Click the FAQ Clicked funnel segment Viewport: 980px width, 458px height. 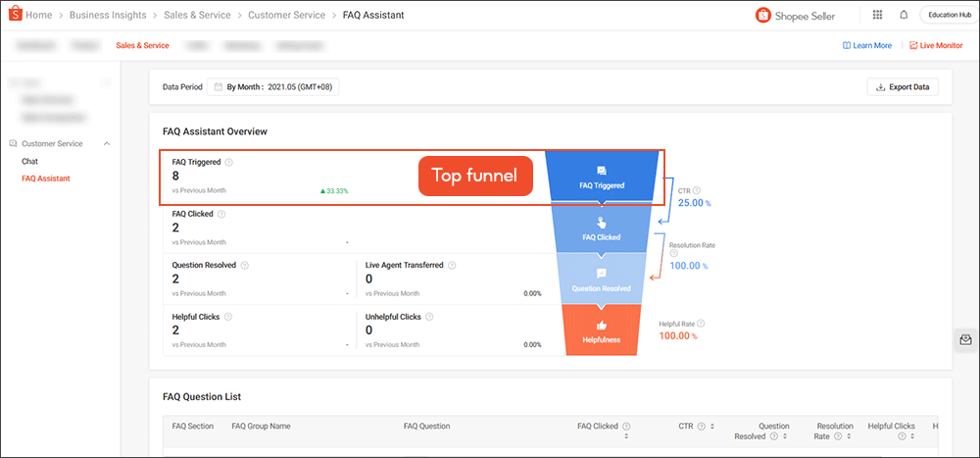(x=602, y=229)
